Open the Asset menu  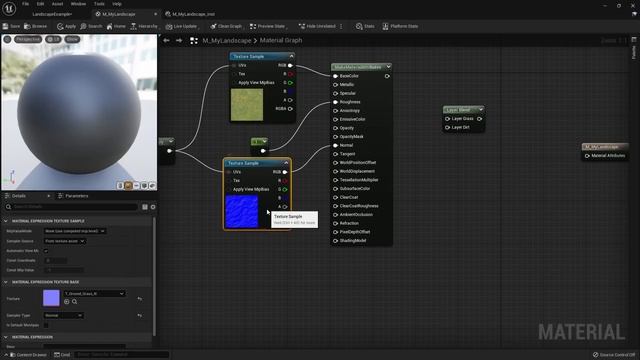point(57,4)
